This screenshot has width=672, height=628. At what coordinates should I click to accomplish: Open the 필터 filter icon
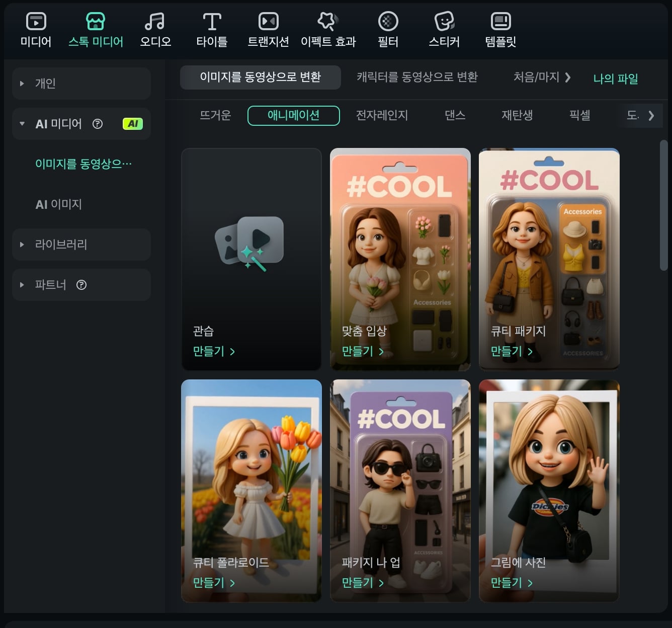388,22
